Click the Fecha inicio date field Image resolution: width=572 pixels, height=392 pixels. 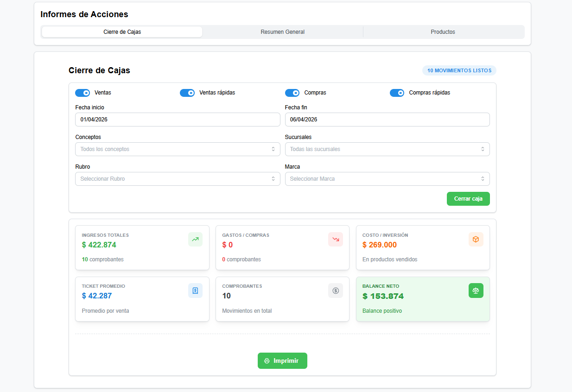click(178, 120)
